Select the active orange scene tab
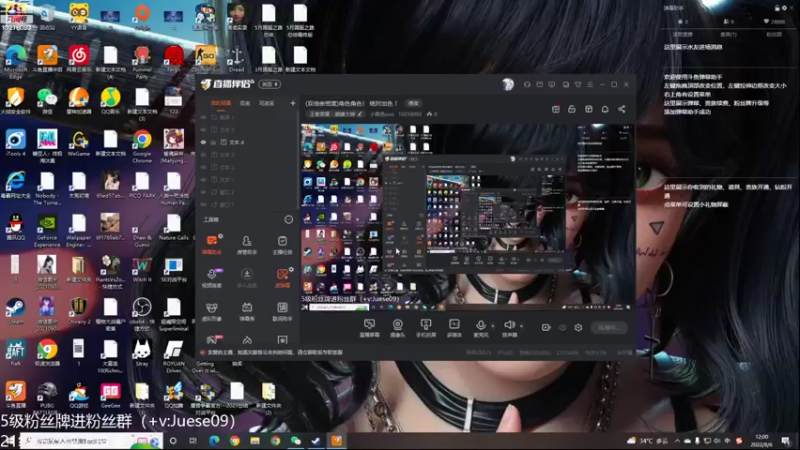The width and height of the screenshot is (800, 450). [x=221, y=103]
